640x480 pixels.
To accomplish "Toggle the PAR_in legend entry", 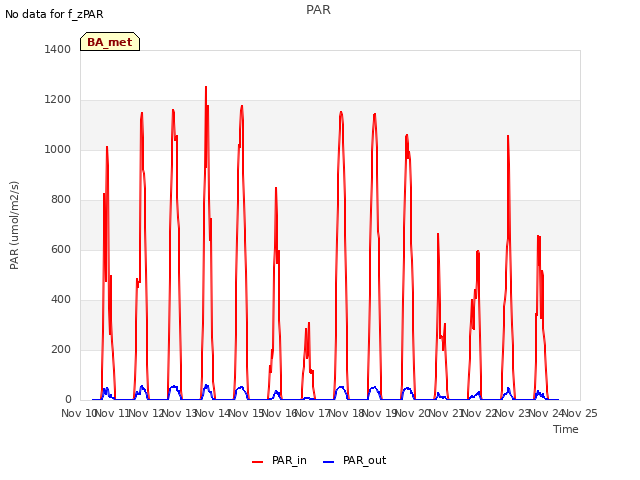I will (x=280, y=460).
